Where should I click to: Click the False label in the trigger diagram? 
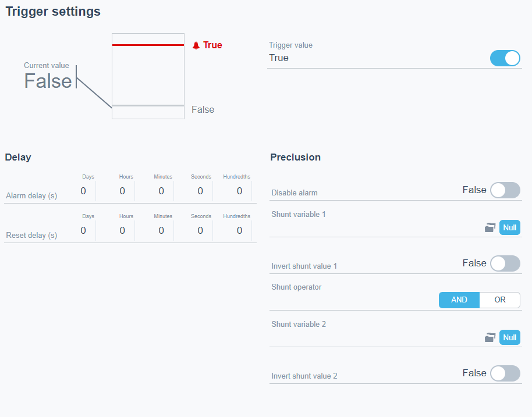click(x=203, y=109)
